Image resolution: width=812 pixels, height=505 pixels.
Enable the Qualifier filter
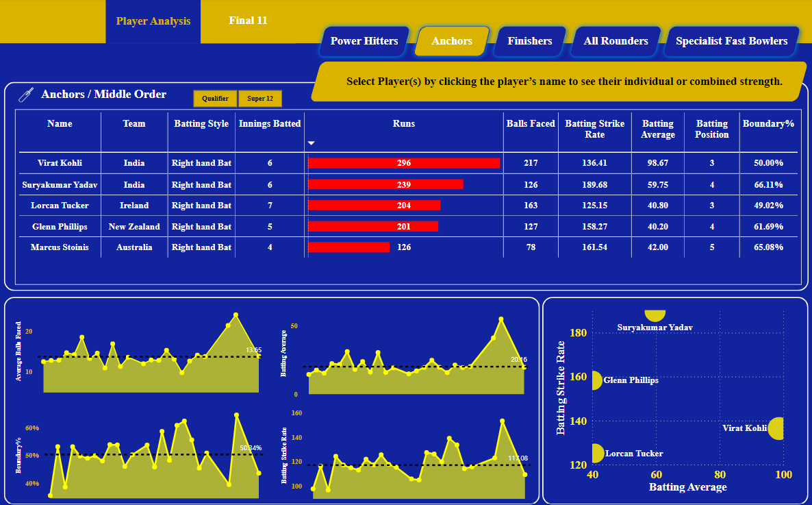coord(215,98)
